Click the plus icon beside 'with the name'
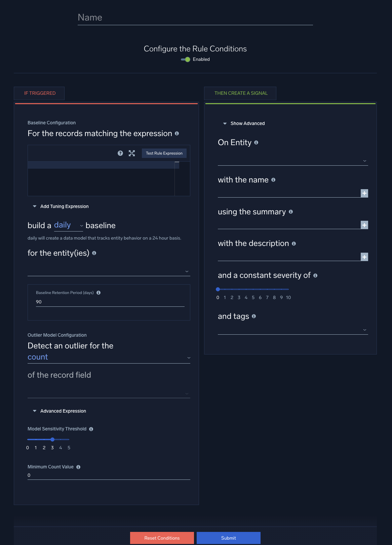 tap(364, 193)
